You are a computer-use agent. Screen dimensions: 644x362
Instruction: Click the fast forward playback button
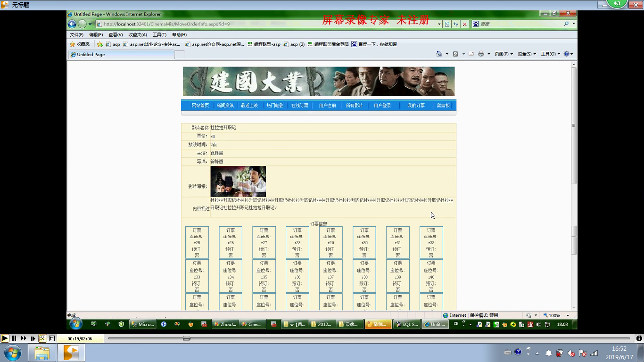[x=24, y=338]
